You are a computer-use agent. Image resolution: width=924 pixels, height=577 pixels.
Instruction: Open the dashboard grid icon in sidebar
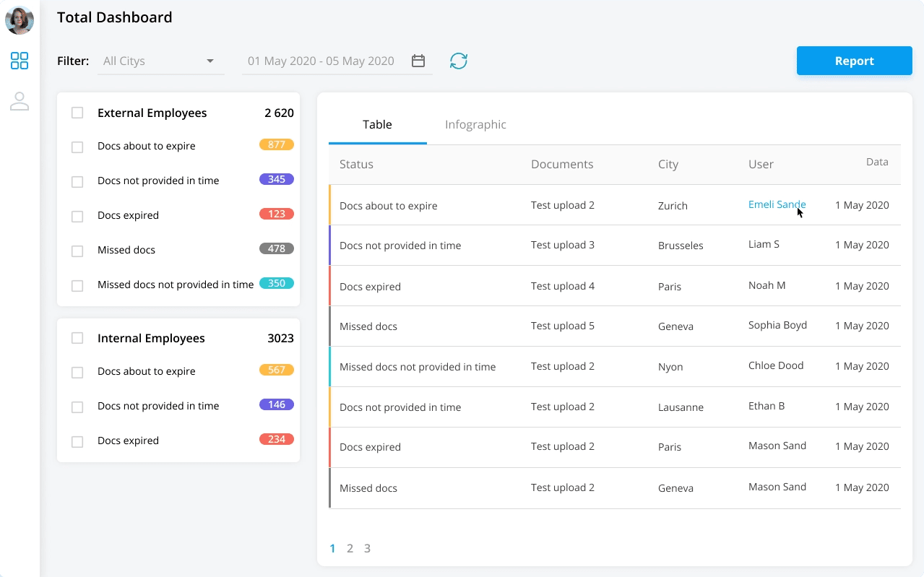[x=20, y=61]
